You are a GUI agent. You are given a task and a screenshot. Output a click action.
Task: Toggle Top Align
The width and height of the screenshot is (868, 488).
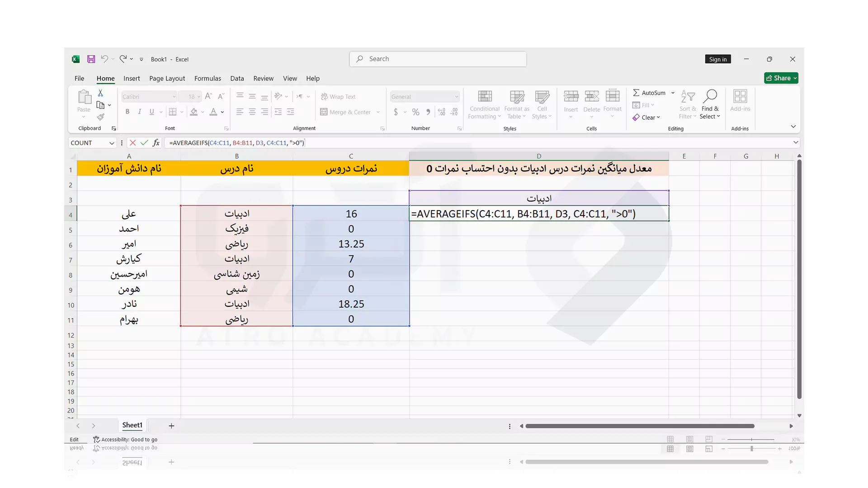click(x=240, y=96)
